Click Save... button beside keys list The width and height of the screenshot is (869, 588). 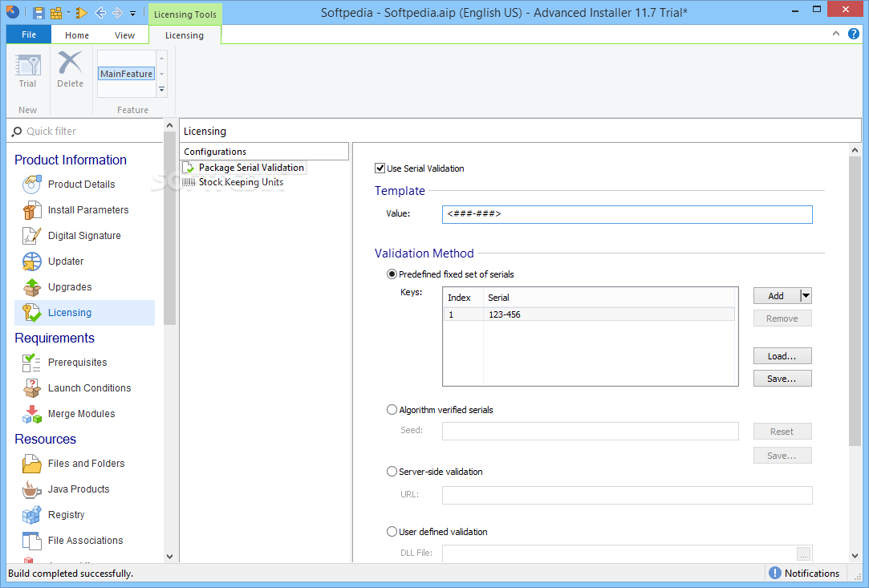782,379
